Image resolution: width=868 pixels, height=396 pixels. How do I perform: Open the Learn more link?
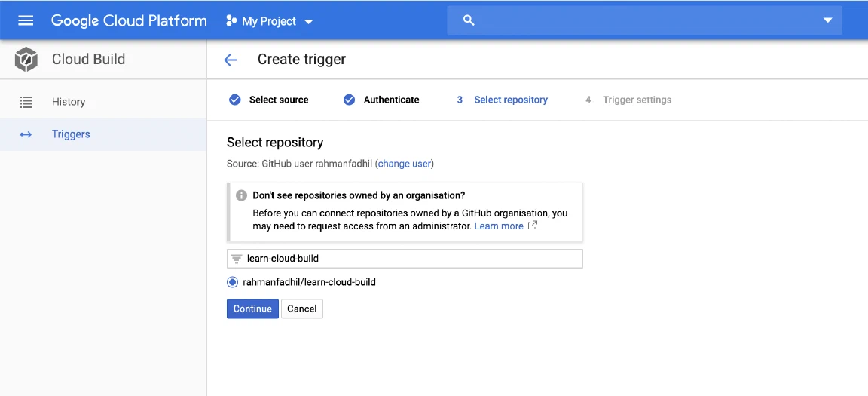tap(499, 226)
